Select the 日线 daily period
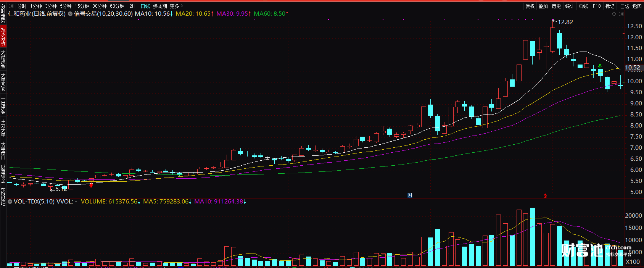The image size is (644, 268). tap(145, 6)
